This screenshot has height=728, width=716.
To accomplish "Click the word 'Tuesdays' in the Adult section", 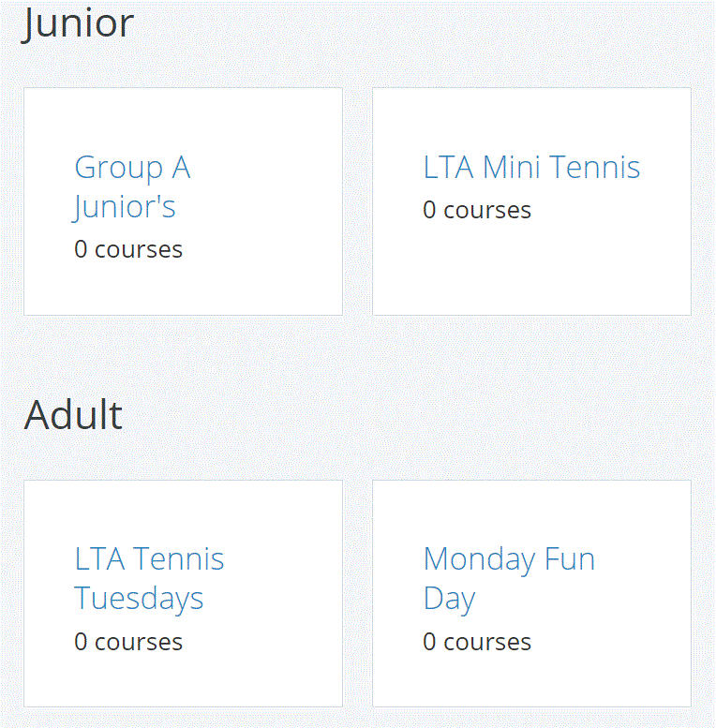I will point(139,599).
